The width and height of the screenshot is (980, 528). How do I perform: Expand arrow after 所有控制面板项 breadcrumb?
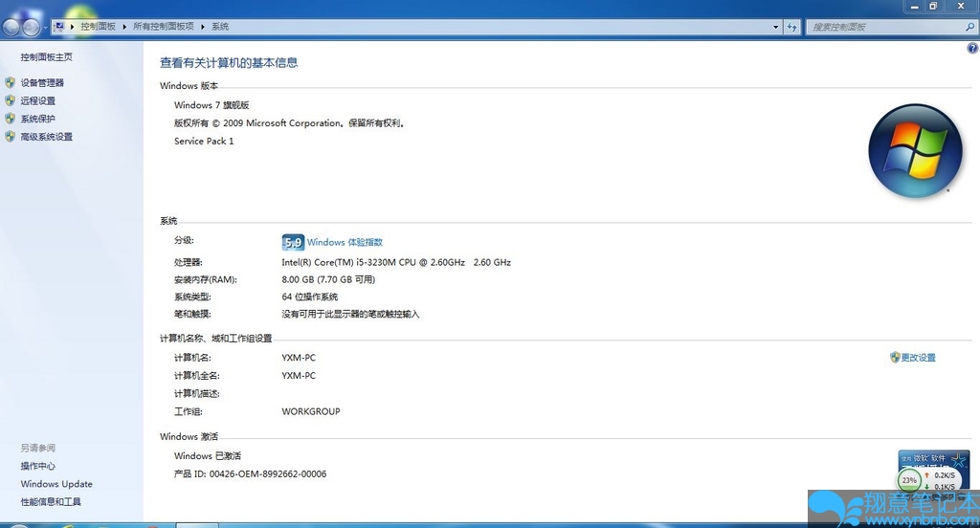point(203,27)
